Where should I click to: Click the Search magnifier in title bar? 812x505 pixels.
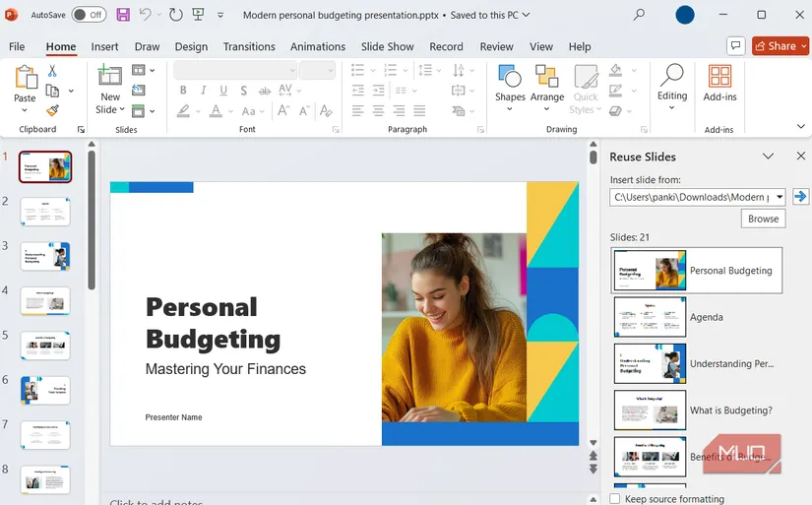639,15
